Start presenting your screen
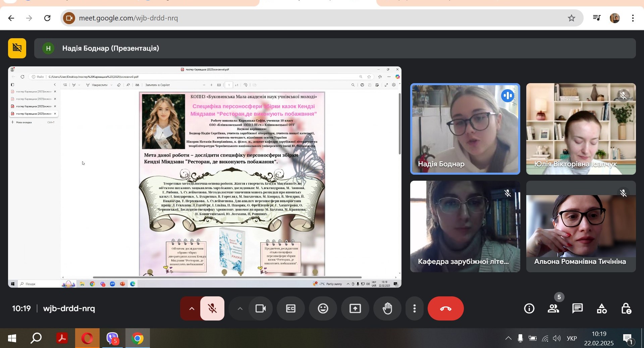The image size is (644, 348). pyautogui.click(x=355, y=308)
